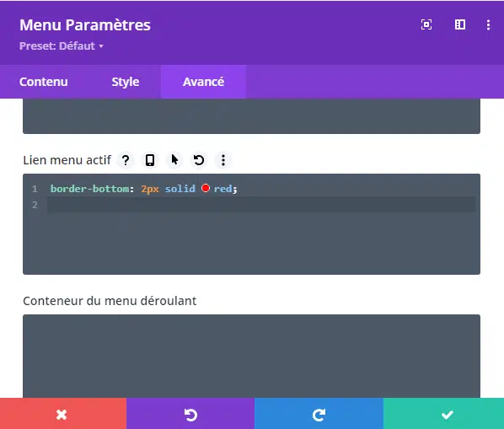Click the blue redo button
The image size is (504, 429).
pyautogui.click(x=319, y=414)
